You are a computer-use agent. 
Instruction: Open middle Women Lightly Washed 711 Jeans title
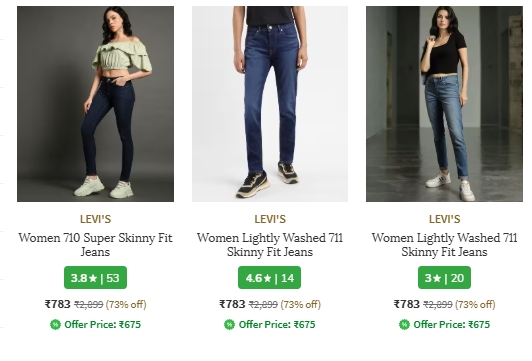pyautogui.click(x=270, y=245)
